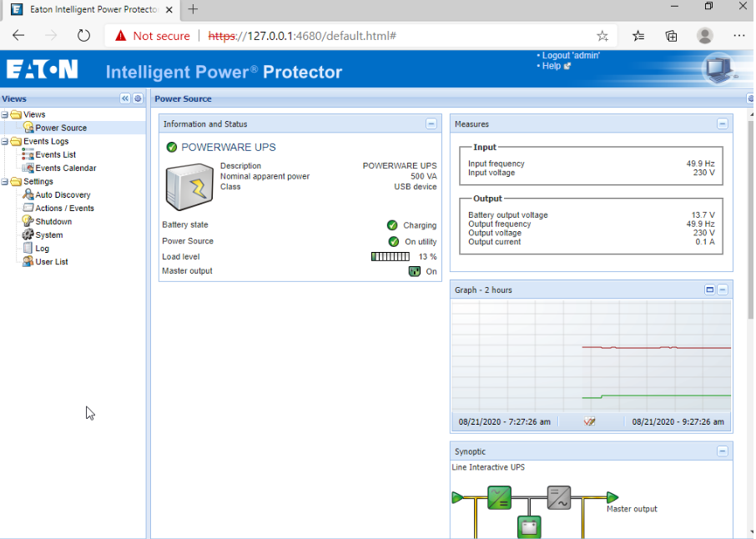
Task: Click the green graph line
Action: (x=656, y=396)
